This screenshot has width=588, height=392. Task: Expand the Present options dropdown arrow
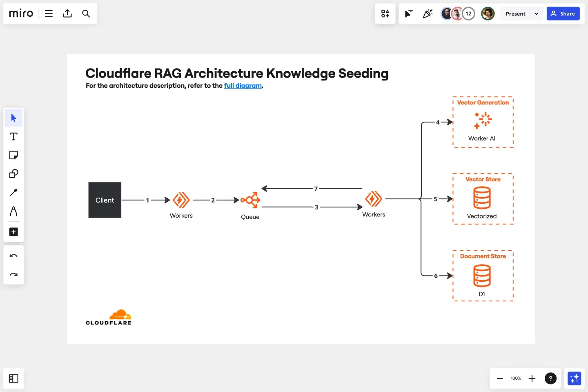tap(537, 13)
